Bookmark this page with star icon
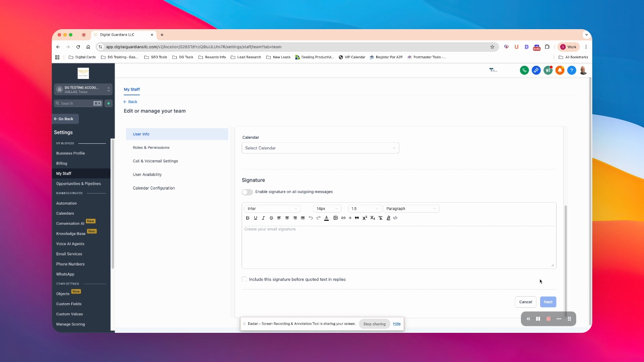This screenshot has width=644, height=362. coord(492,47)
